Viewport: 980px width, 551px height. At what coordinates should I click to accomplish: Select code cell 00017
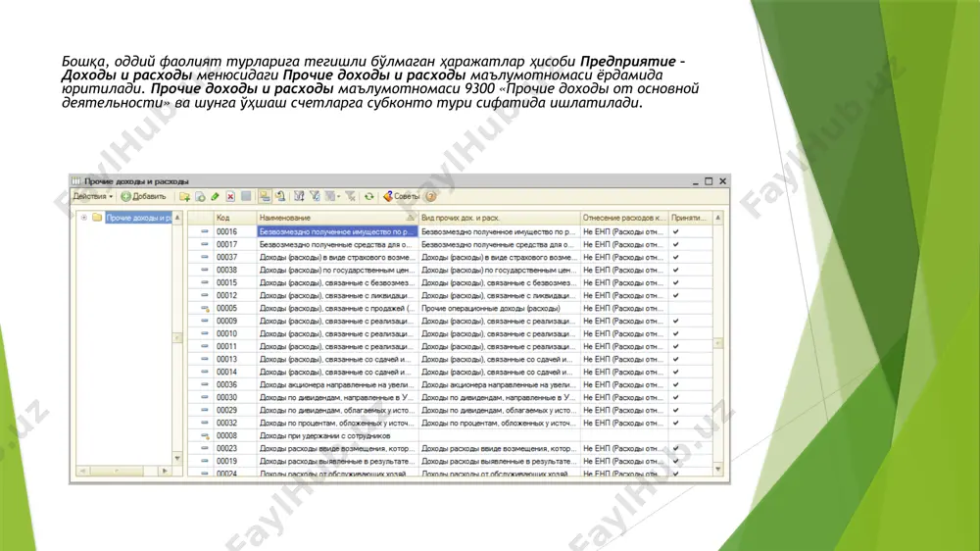235,244
